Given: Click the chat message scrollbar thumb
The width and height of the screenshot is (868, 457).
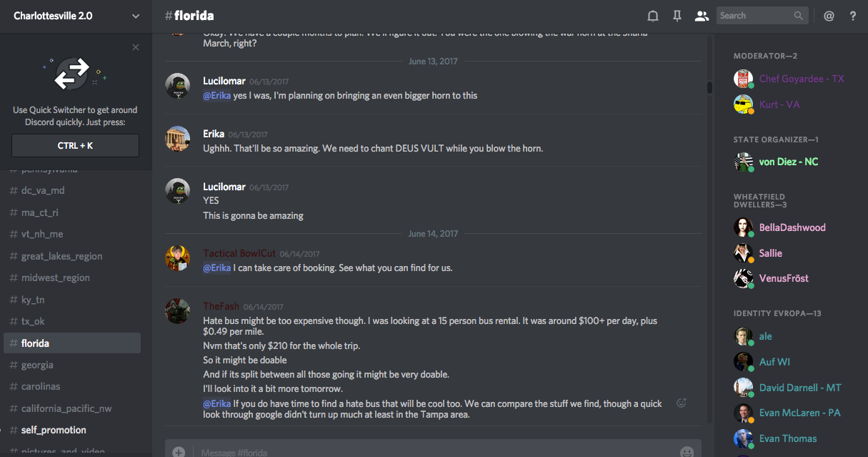Looking at the screenshot, I should click(709, 87).
